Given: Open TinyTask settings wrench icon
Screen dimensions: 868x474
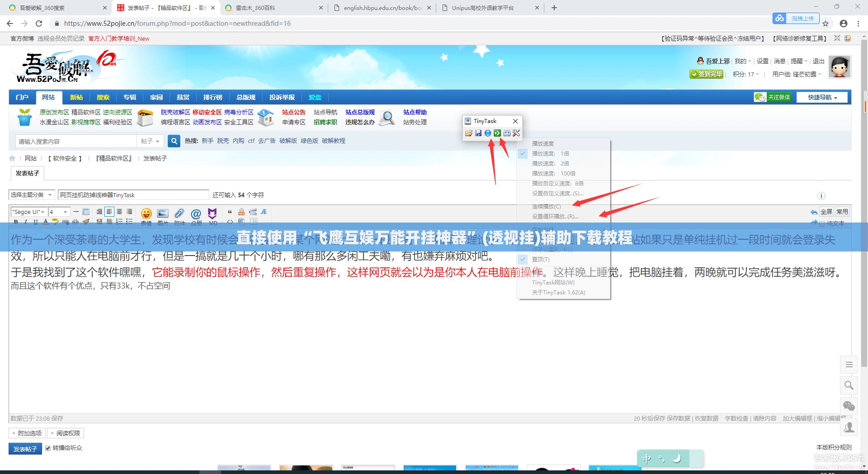Looking at the screenshot, I should 516,133.
